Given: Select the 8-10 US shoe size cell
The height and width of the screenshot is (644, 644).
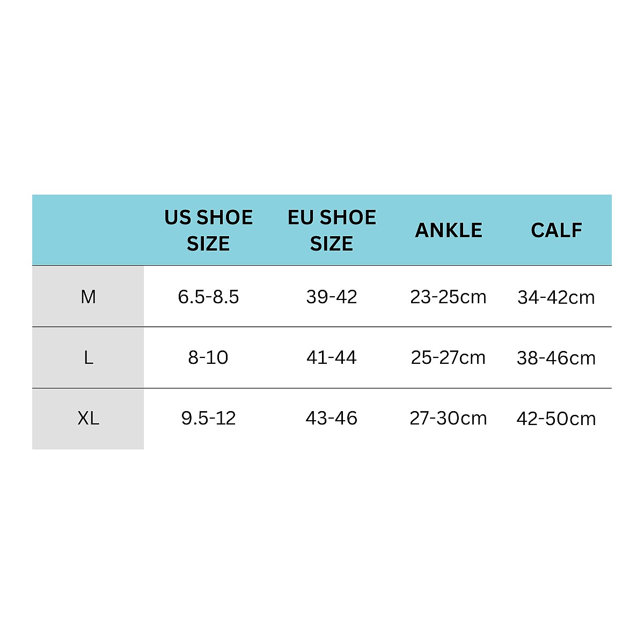Looking at the screenshot, I should point(208,357).
